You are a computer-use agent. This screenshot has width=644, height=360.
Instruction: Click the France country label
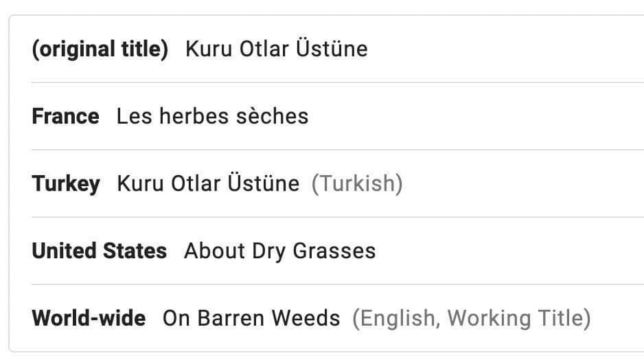coord(65,116)
